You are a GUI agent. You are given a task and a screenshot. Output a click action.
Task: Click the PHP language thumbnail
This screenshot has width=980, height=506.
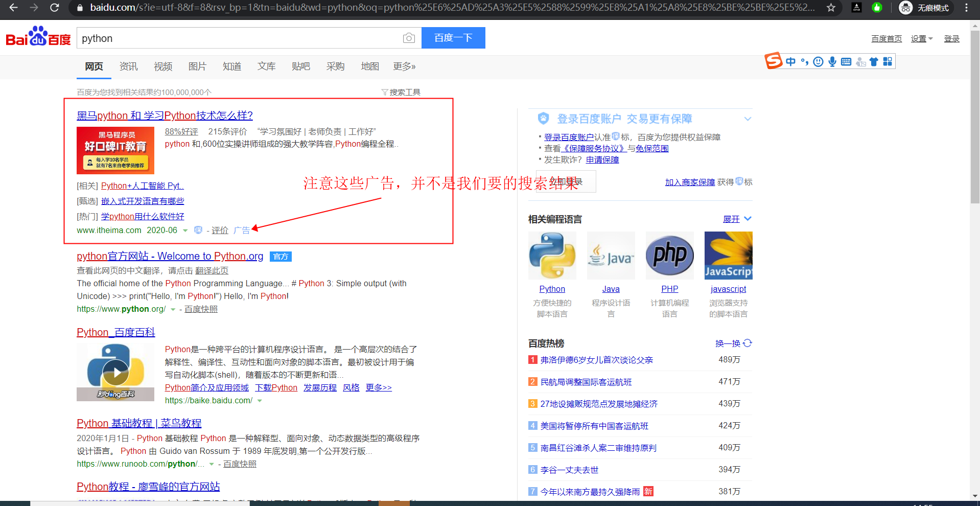click(x=670, y=256)
